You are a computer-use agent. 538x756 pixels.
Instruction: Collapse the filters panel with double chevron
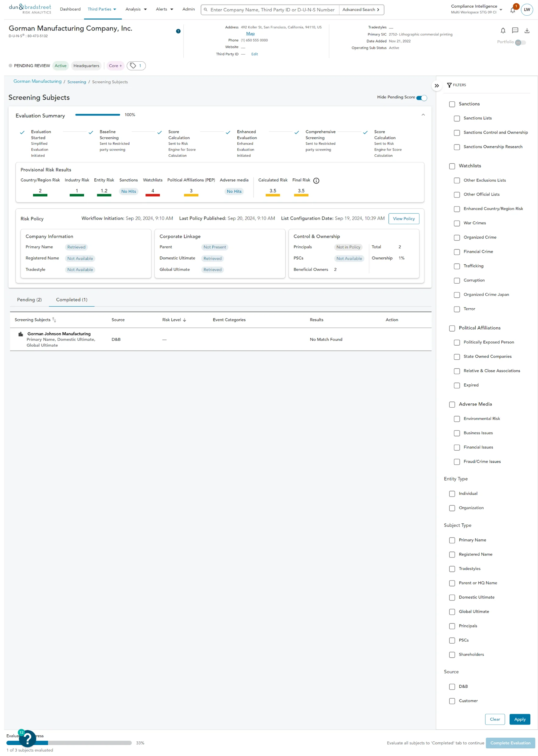tap(437, 86)
